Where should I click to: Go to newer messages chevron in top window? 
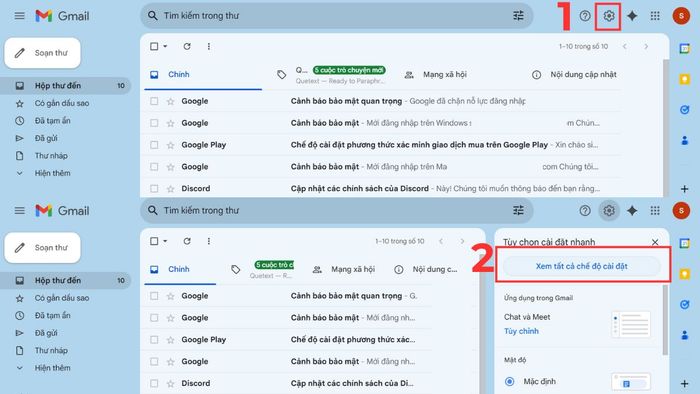pos(625,46)
